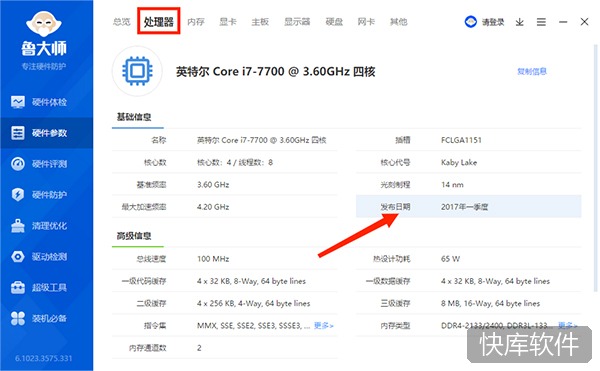This screenshot has width=600, height=371.
Task: Open 装机必备 apps section
Action: coord(39,318)
